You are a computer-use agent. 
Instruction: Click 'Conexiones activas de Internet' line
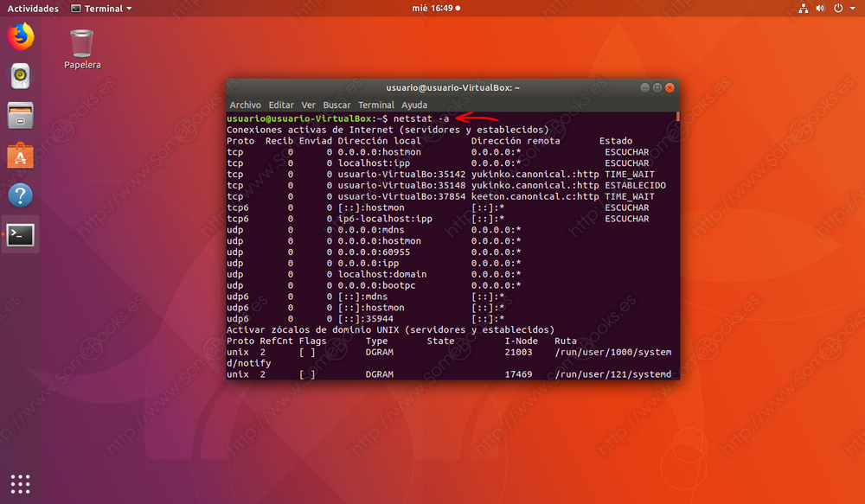coord(388,130)
